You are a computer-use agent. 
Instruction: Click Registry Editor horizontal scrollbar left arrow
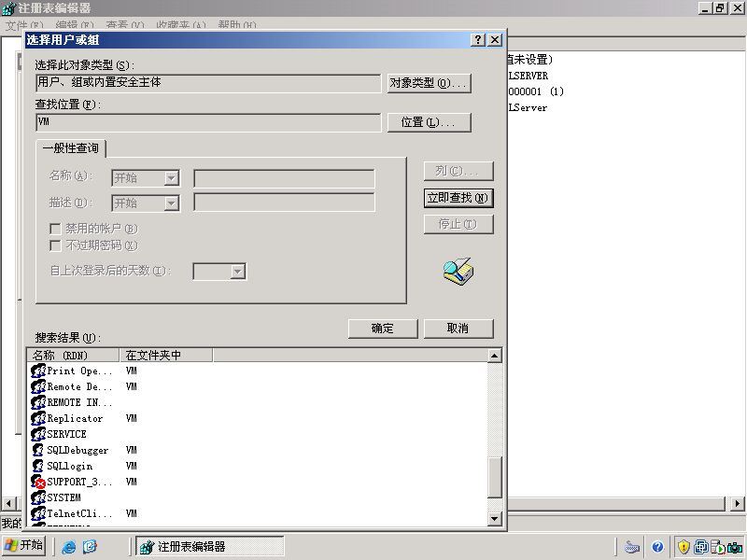(x=8, y=503)
